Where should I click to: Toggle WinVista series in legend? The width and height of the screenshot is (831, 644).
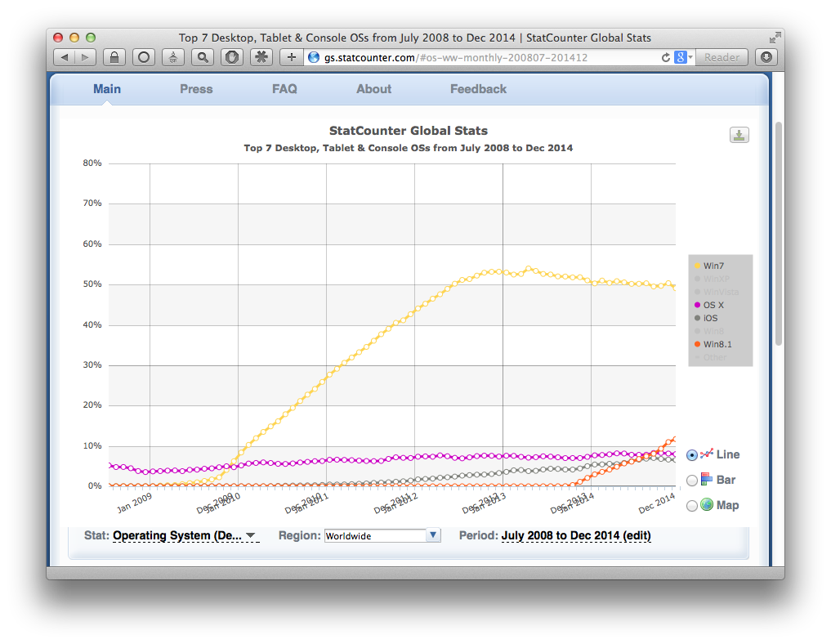pyautogui.click(x=717, y=292)
